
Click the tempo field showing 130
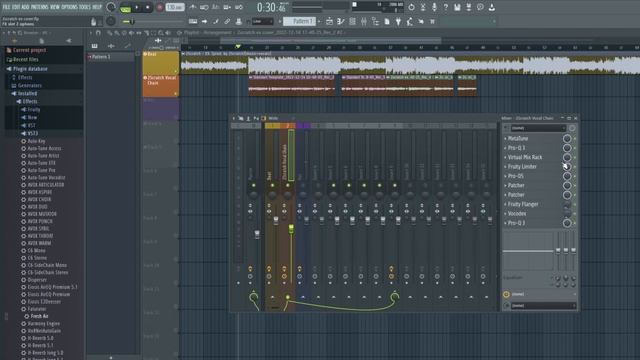(175, 7)
